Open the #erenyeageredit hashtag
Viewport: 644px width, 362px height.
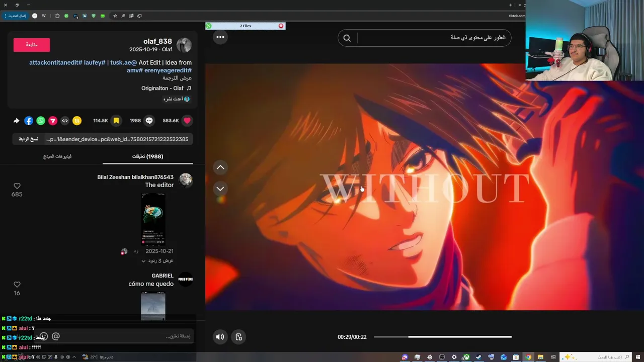[x=168, y=70]
